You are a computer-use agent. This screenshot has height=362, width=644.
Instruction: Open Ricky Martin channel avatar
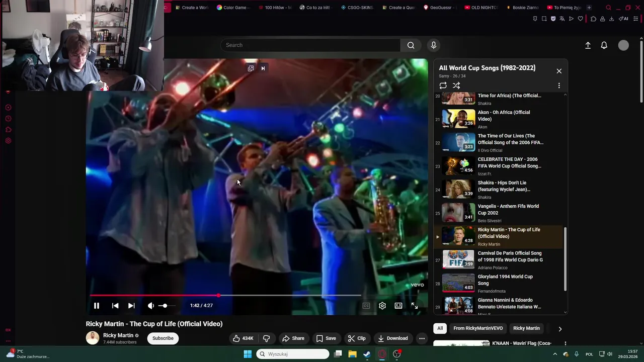point(93,338)
